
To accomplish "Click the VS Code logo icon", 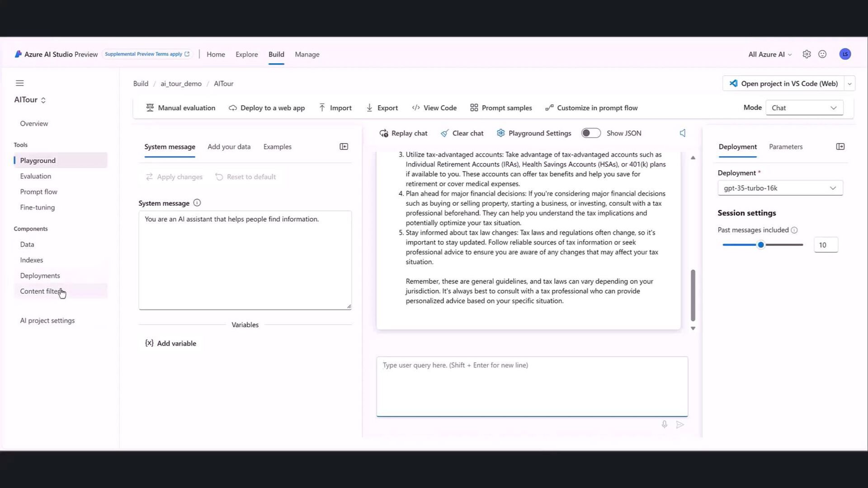I will point(733,83).
